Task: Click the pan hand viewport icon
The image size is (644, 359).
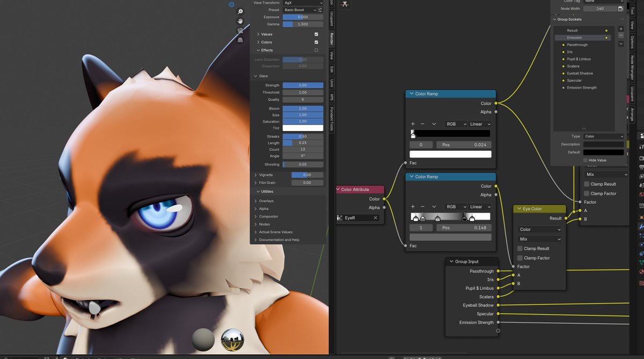Action: coord(240,21)
